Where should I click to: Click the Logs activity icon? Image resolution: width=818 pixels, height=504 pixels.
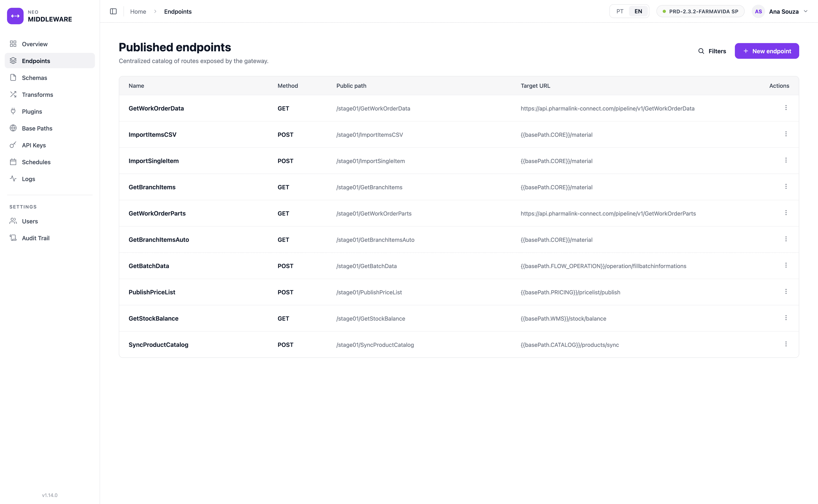[13, 179]
